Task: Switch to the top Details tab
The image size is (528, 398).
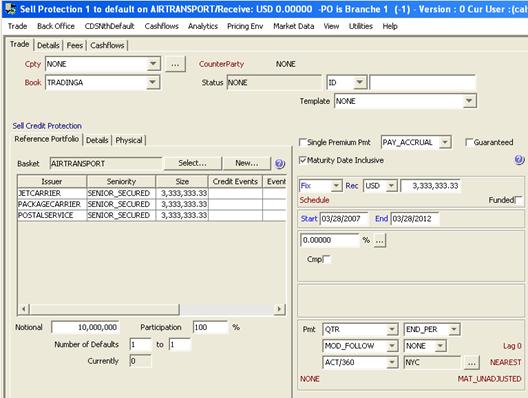Action: 48,45
